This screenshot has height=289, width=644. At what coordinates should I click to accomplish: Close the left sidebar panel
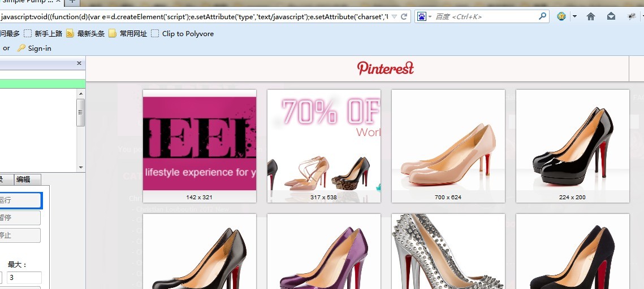[x=79, y=63]
